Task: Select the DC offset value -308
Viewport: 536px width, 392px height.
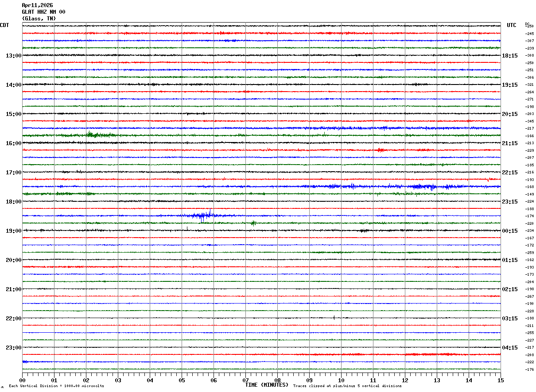Action: [x=529, y=56]
